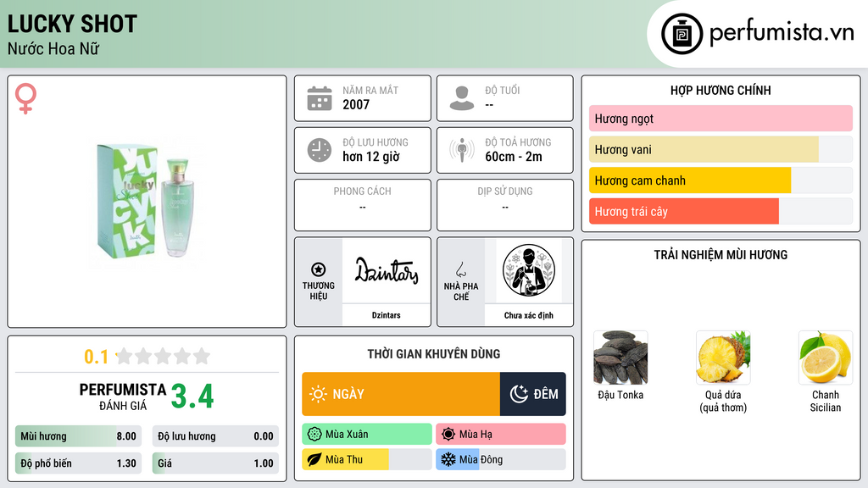The width and height of the screenshot is (868, 488).
Task: Click the clock icon for Độ lưu hương
Action: [x=320, y=150]
